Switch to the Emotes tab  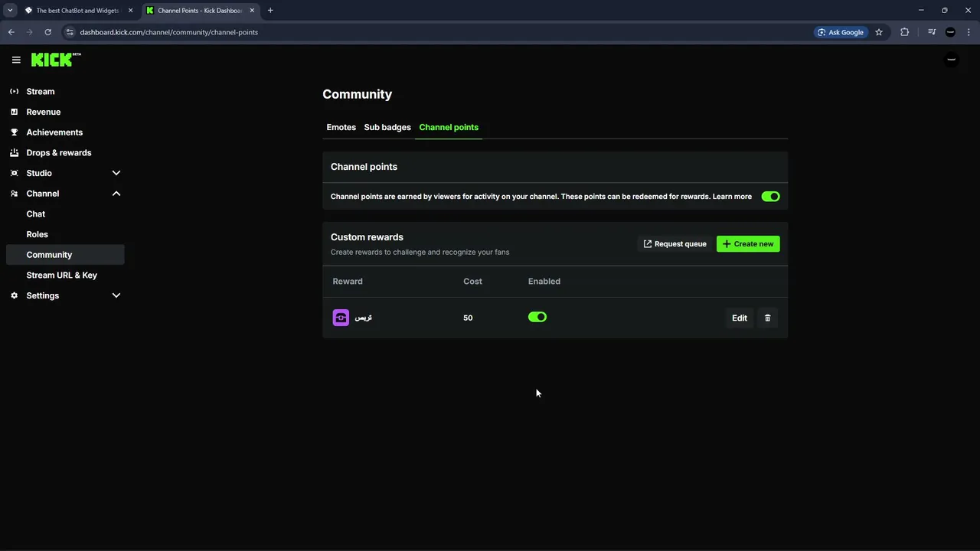(341, 127)
